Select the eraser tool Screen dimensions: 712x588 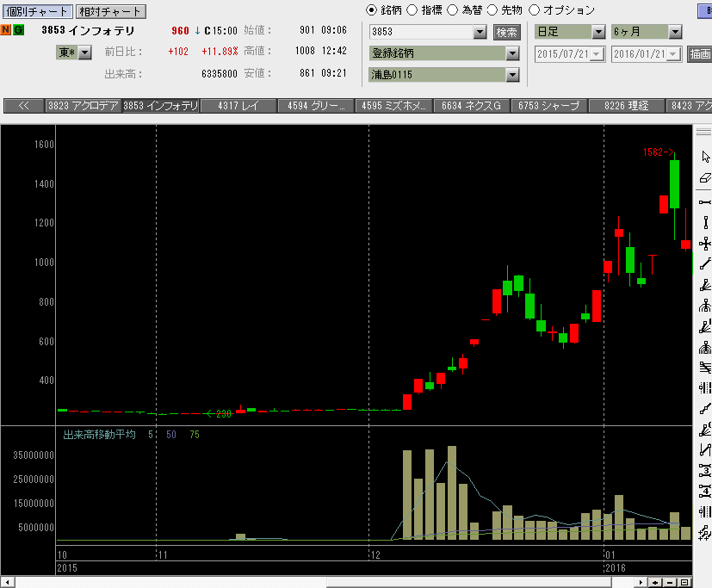705,178
